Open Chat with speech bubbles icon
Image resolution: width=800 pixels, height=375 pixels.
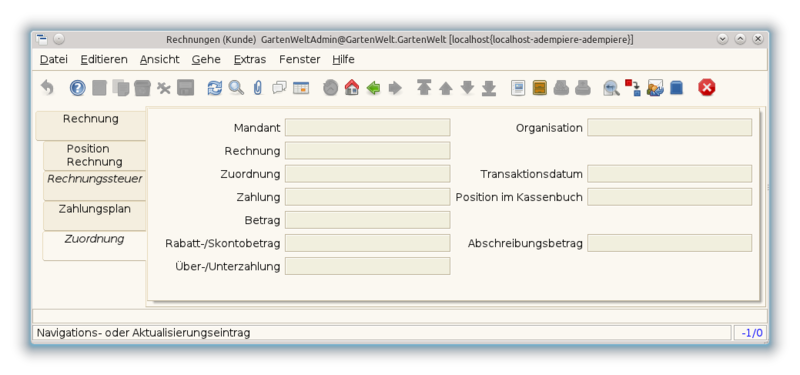(x=280, y=88)
